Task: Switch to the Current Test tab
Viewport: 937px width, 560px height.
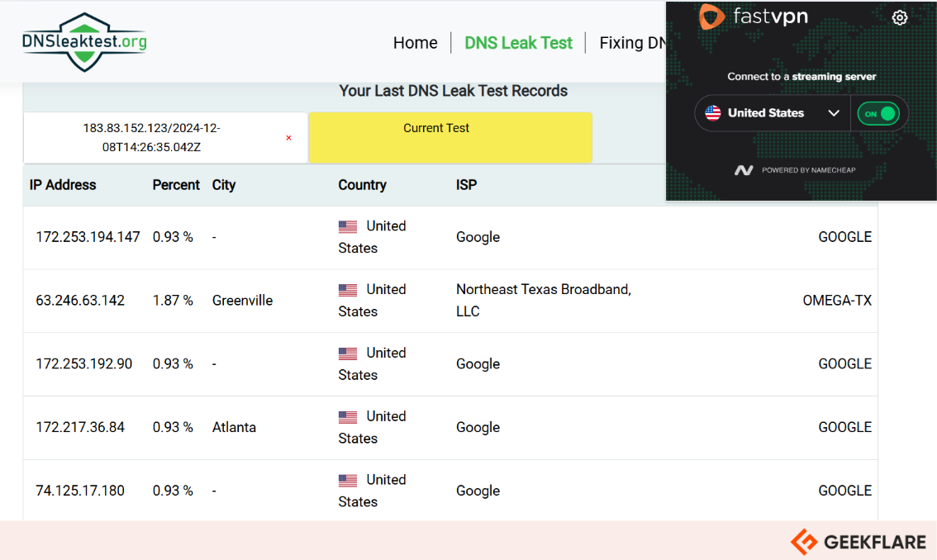Action: [x=436, y=128]
